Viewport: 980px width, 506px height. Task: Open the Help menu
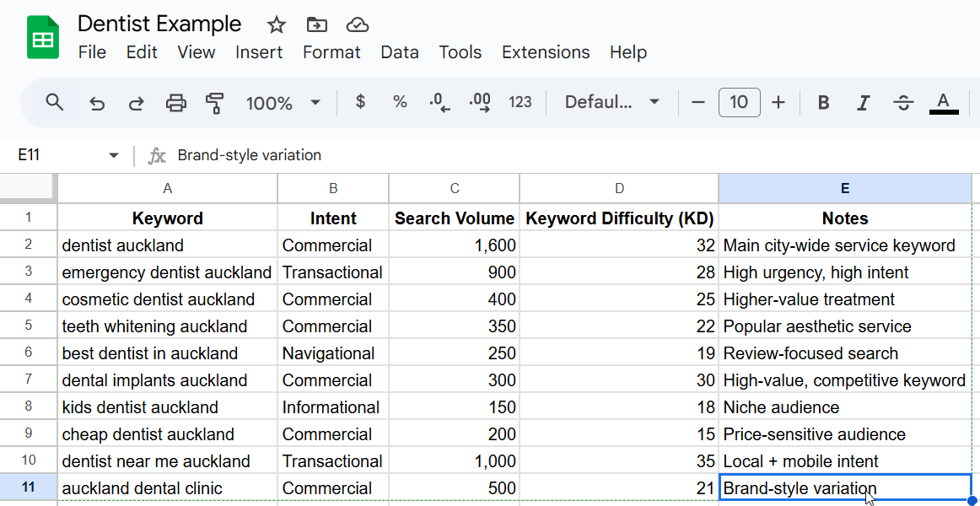point(628,52)
